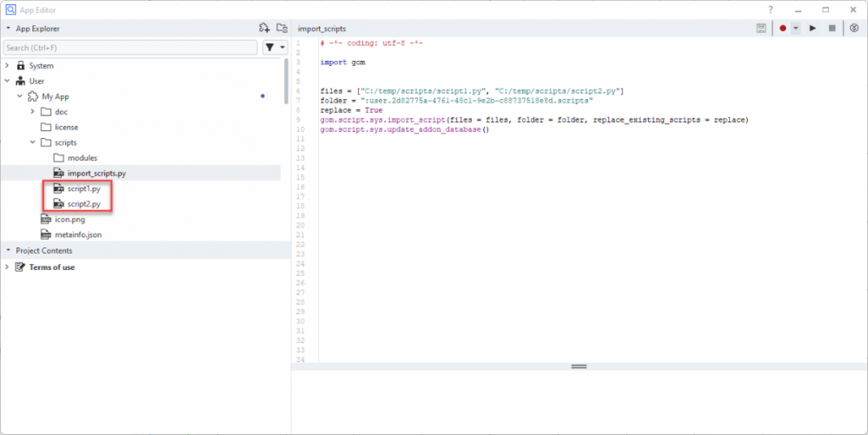Stop script execution with the stop button
The image size is (868, 435).
tap(832, 29)
